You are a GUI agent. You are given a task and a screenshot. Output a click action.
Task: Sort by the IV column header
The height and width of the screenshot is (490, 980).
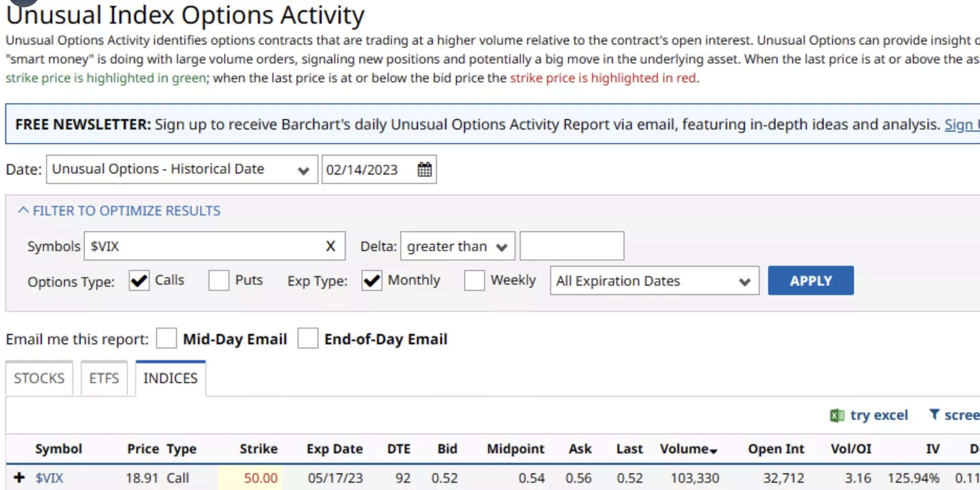tap(932, 449)
